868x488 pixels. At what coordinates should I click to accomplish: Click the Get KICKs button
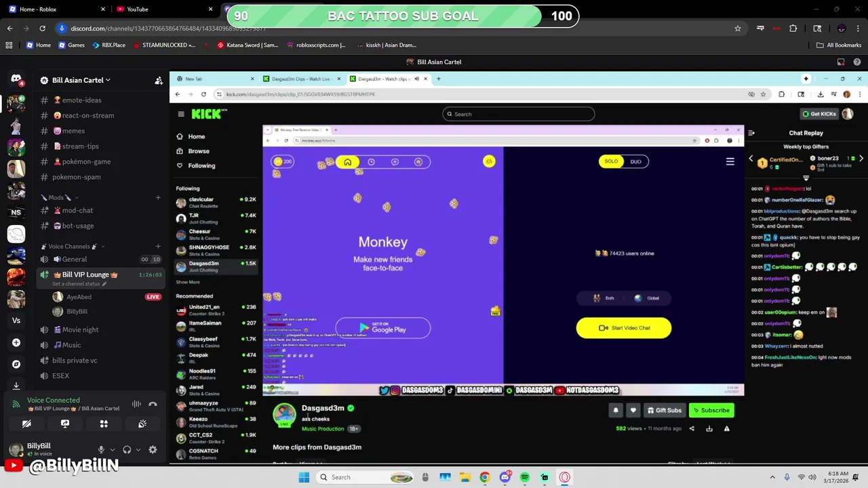[820, 114]
